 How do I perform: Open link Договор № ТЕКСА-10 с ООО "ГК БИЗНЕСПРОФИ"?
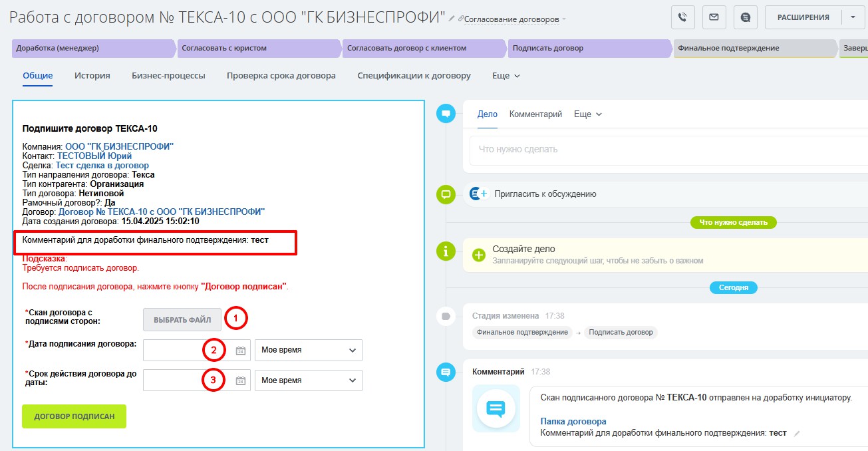[162, 212]
